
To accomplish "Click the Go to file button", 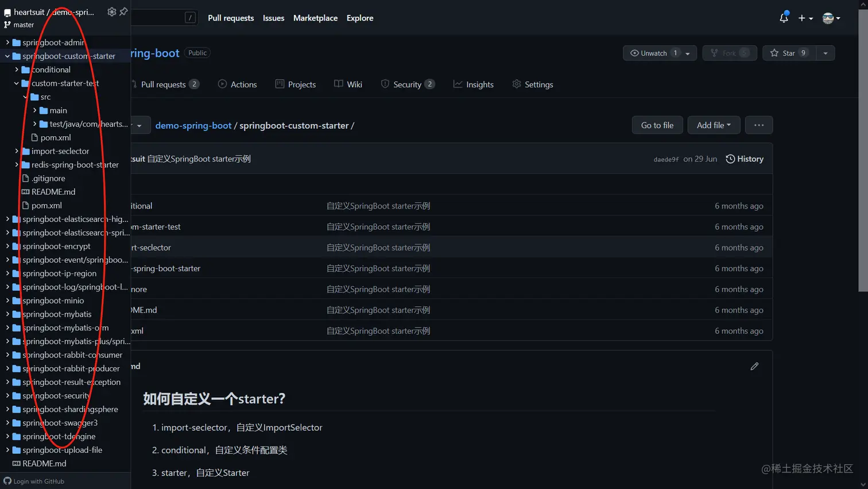I will pos(657,125).
